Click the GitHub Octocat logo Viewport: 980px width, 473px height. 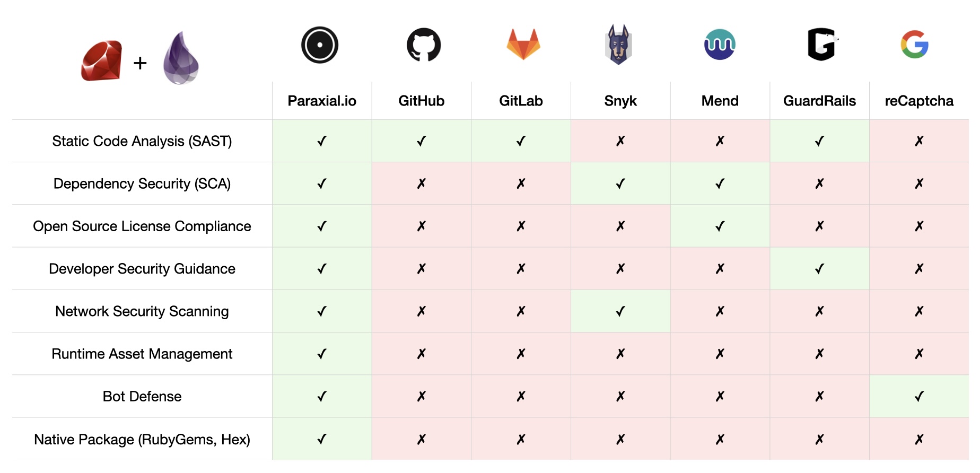(x=423, y=45)
